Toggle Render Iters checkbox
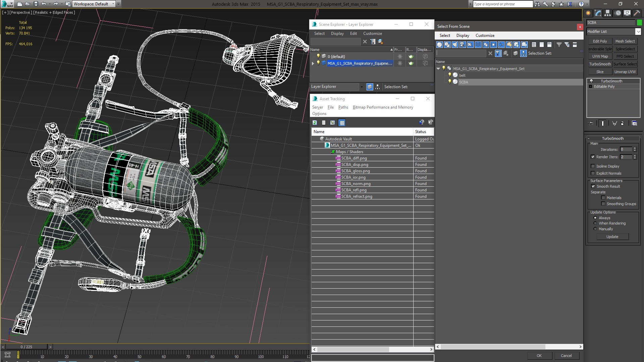The height and width of the screenshot is (362, 644). click(593, 157)
